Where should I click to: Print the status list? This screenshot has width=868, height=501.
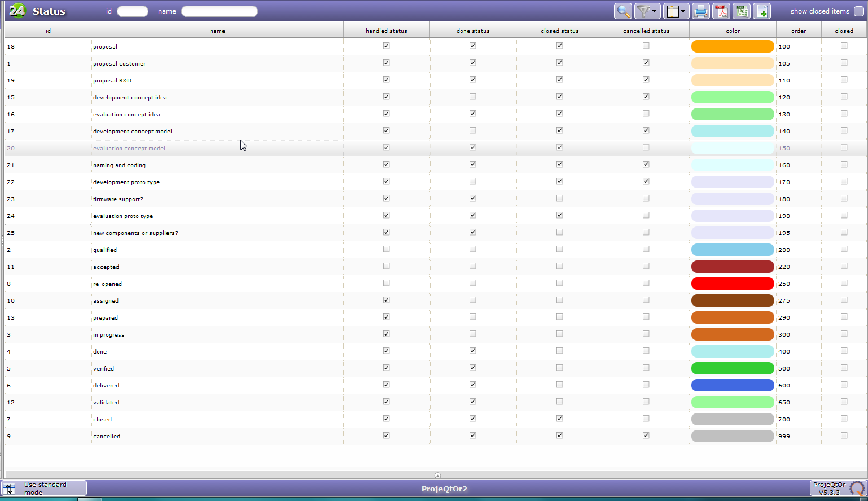(700, 11)
